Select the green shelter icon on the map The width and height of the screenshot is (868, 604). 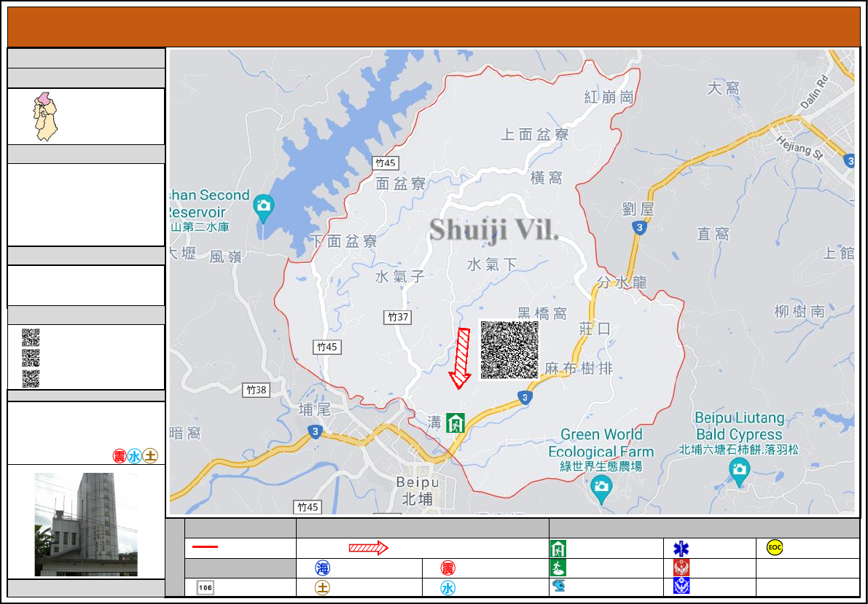[x=455, y=423]
